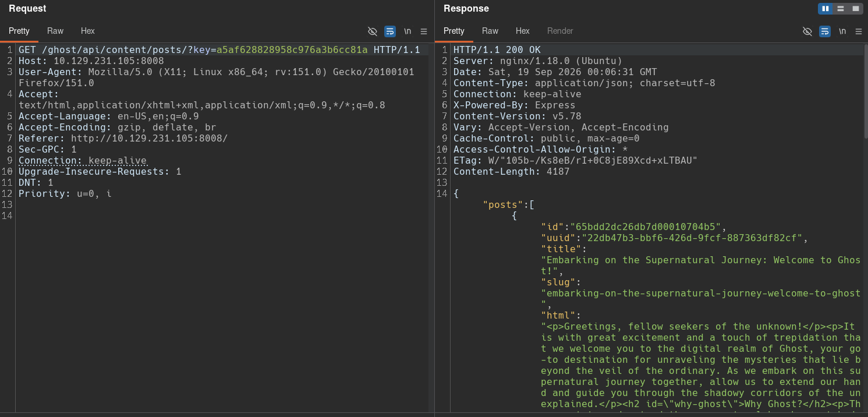
Task: Select the top-bottom split layout icon
Action: pos(841,9)
